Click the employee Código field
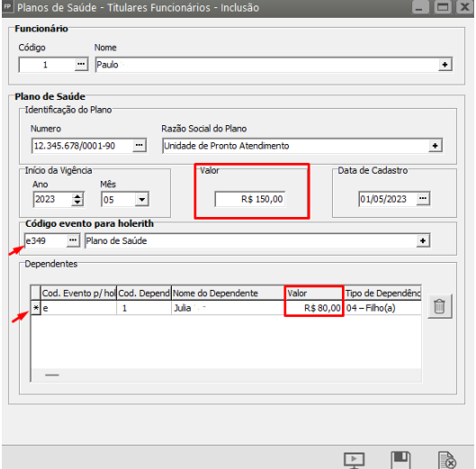Image resolution: width=476 pixels, height=469 pixels. click(x=47, y=65)
